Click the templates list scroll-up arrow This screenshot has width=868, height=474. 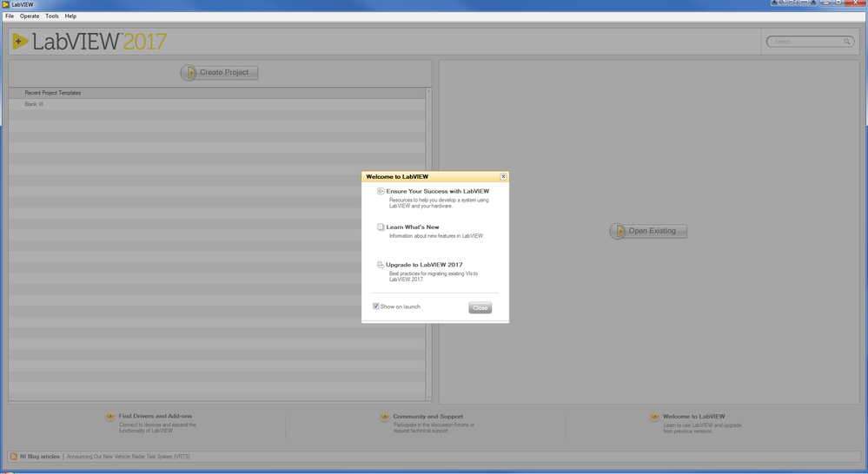coord(428,90)
